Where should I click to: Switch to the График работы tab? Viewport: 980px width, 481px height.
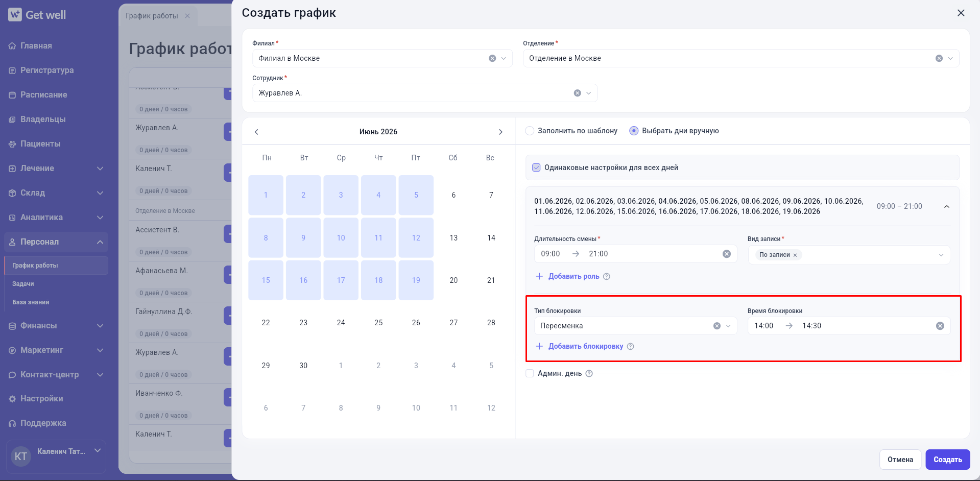click(152, 16)
